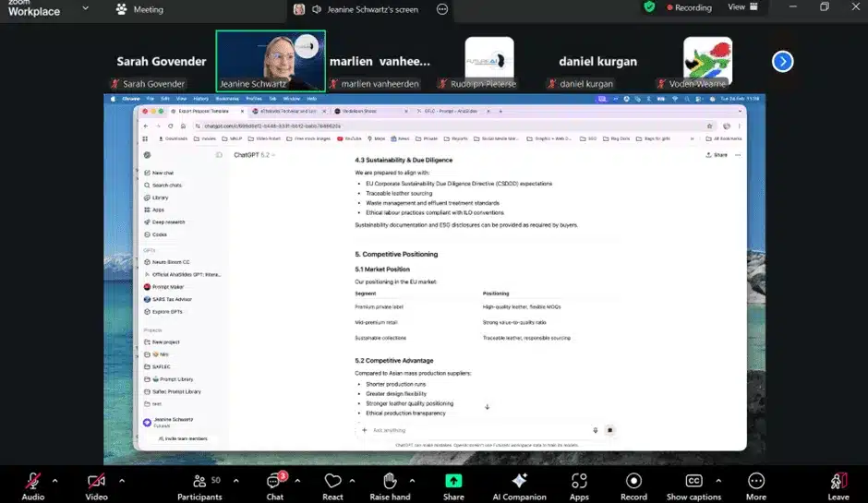Click the Meeting tab in Zoom header

pos(140,9)
